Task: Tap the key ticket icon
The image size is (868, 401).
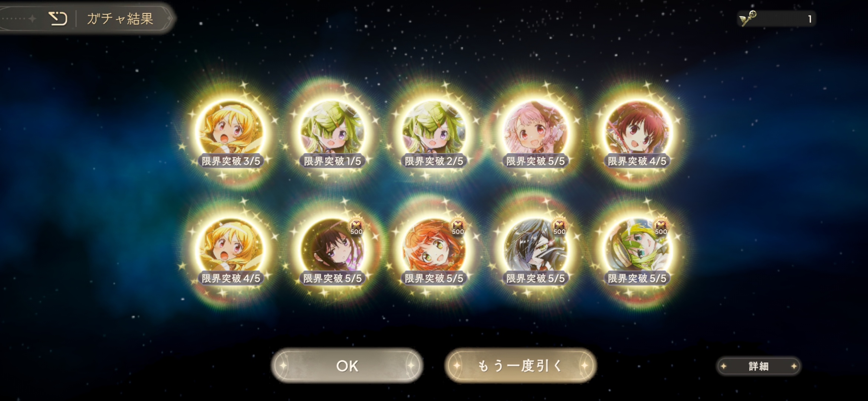Action: pos(748,18)
